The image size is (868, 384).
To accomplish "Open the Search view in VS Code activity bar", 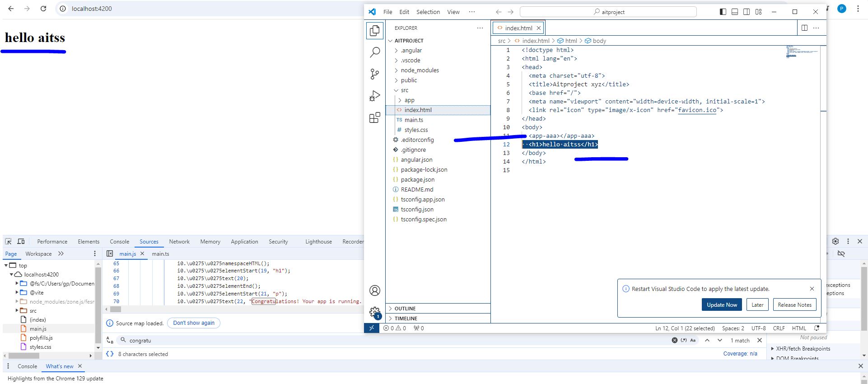I will pos(375,52).
